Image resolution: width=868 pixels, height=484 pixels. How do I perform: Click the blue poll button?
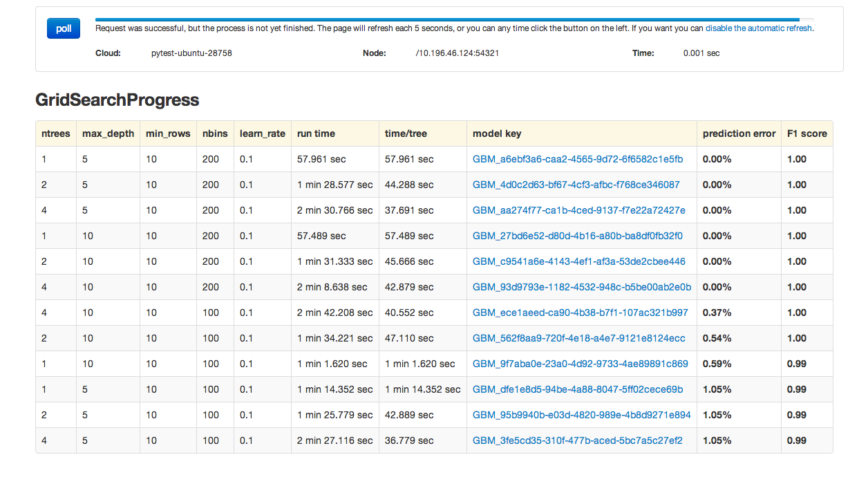point(64,29)
